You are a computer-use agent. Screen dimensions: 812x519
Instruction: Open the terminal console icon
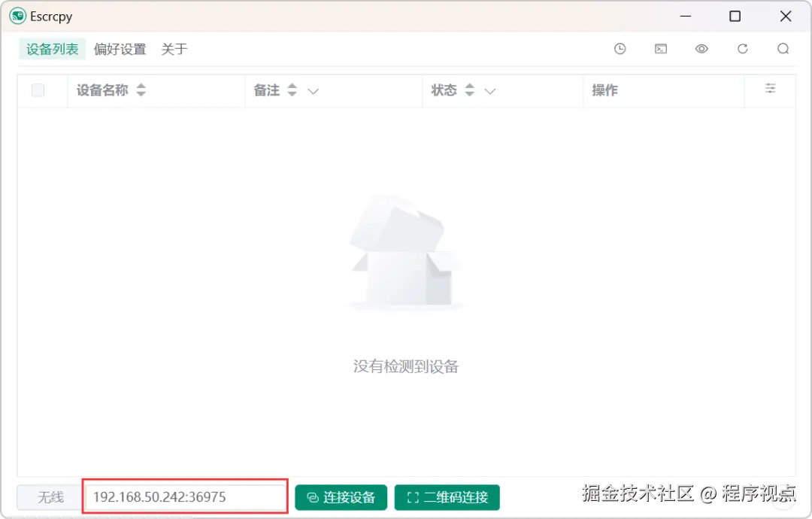pyautogui.click(x=661, y=48)
